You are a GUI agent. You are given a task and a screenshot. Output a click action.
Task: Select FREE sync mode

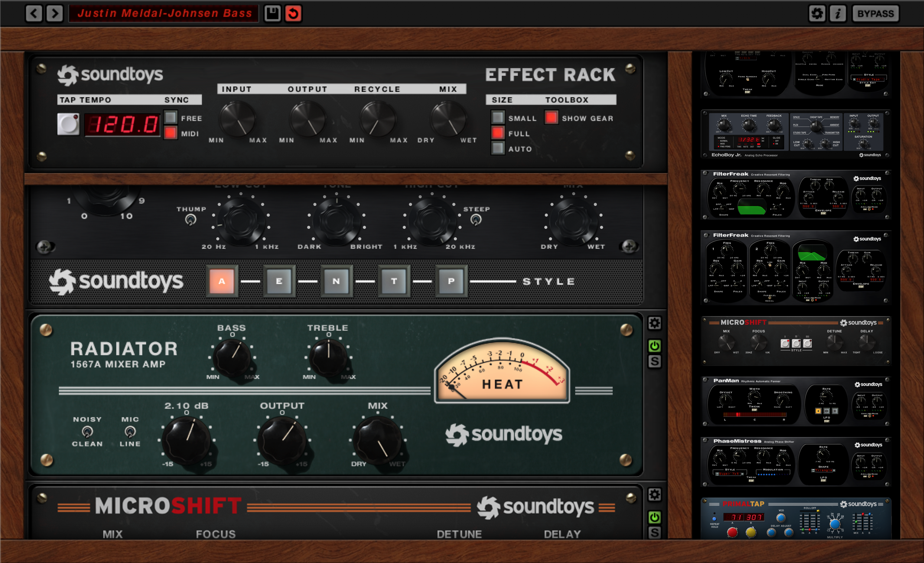click(171, 117)
